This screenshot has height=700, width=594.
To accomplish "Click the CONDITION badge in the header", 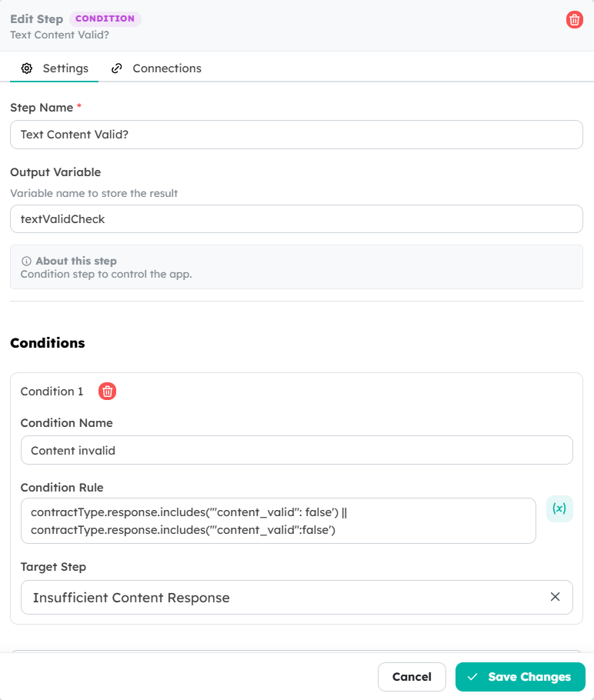I will pos(105,18).
